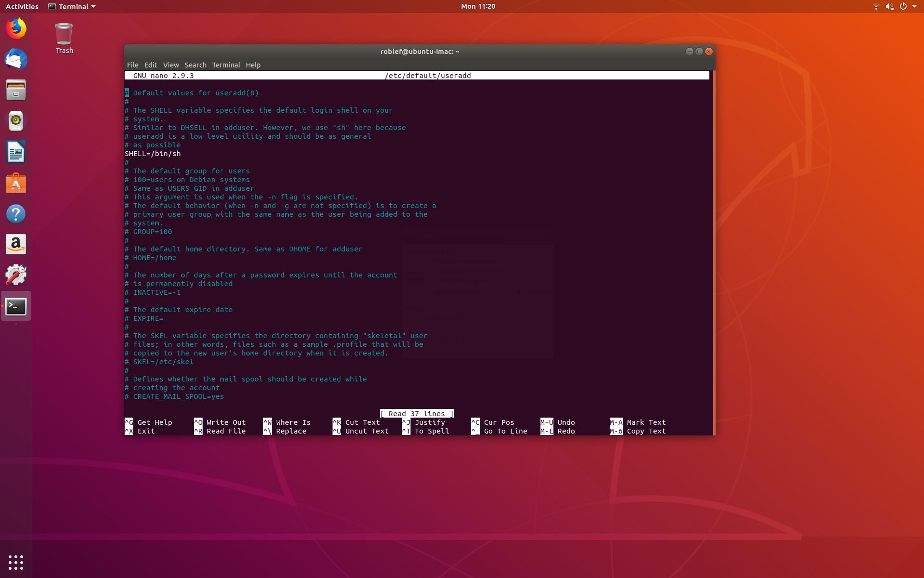Viewport: 924px width, 578px height.
Task: Click the power status icon
Action: pyautogui.click(x=903, y=6)
